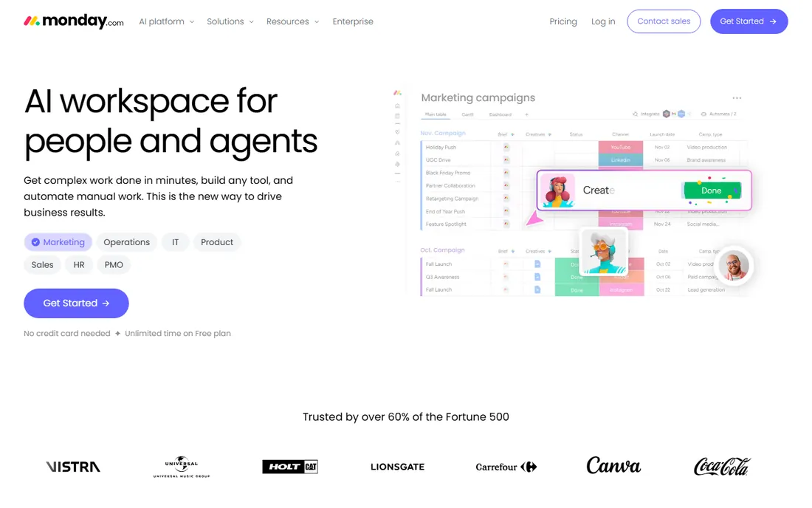Viewport: 812px width, 508px height.
Task: Select the PMO chip
Action: [x=114, y=264]
